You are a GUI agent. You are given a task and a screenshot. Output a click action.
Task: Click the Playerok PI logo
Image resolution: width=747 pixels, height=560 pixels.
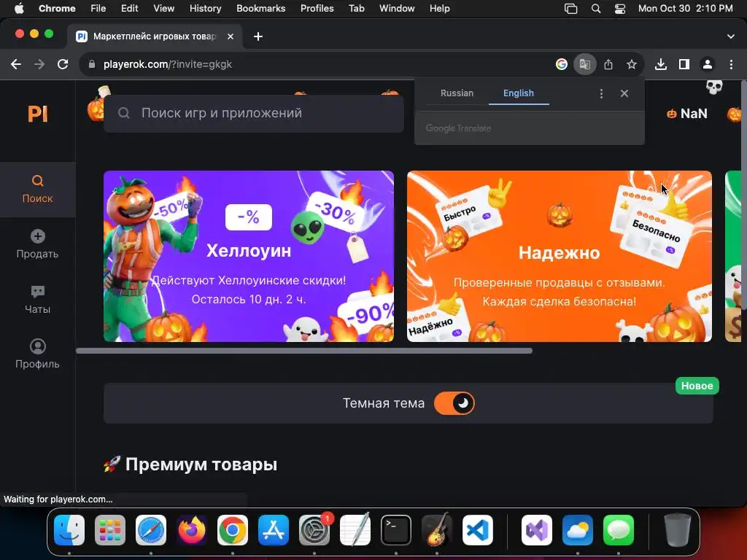(38, 114)
